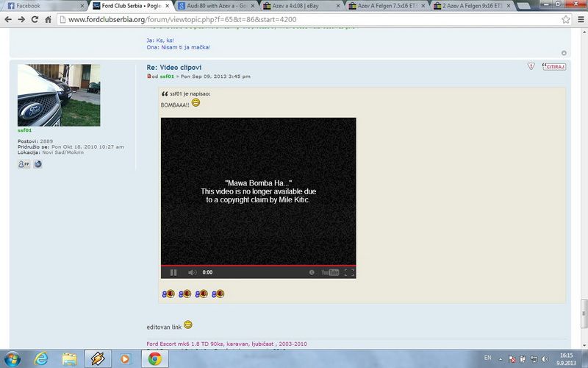Screen dimensions: 588x368
Task: Open the Chrome menu hamburger icon
Action: pyautogui.click(x=581, y=20)
